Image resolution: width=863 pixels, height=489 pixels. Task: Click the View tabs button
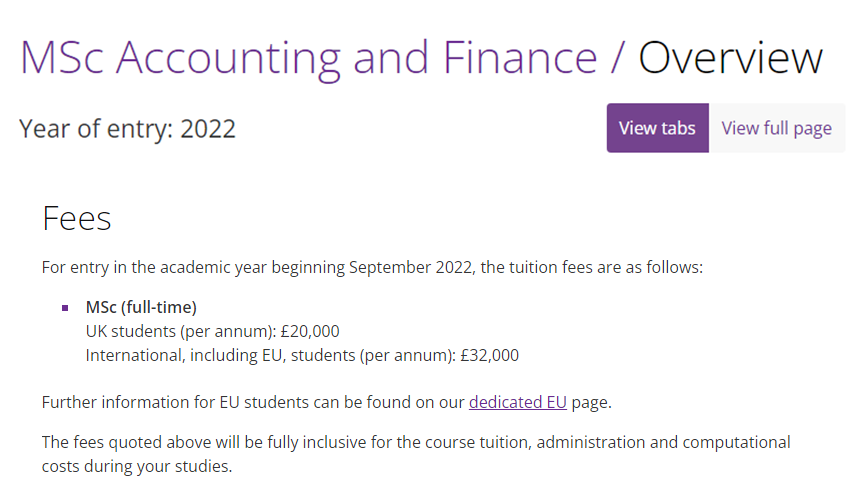657,128
